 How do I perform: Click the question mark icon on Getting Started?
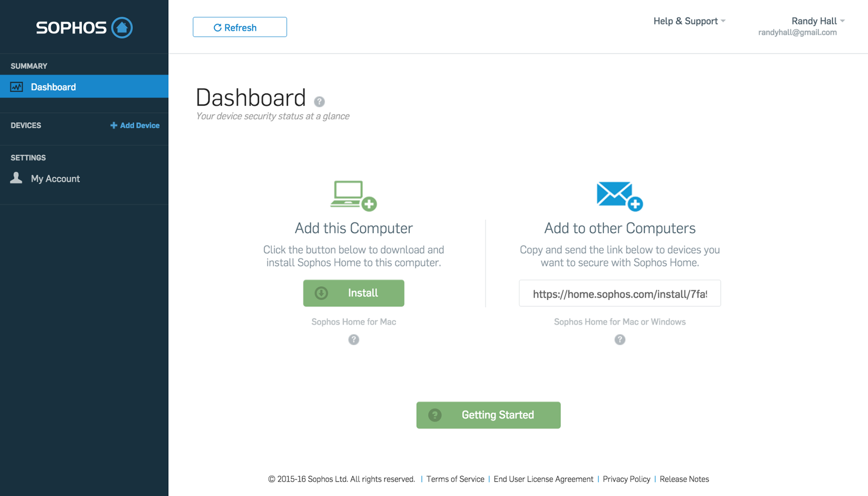click(x=435, y=415)
